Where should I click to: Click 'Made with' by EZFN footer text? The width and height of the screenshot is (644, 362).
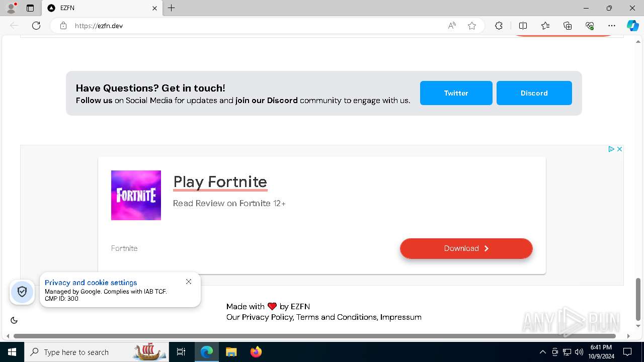pos(268,306)
